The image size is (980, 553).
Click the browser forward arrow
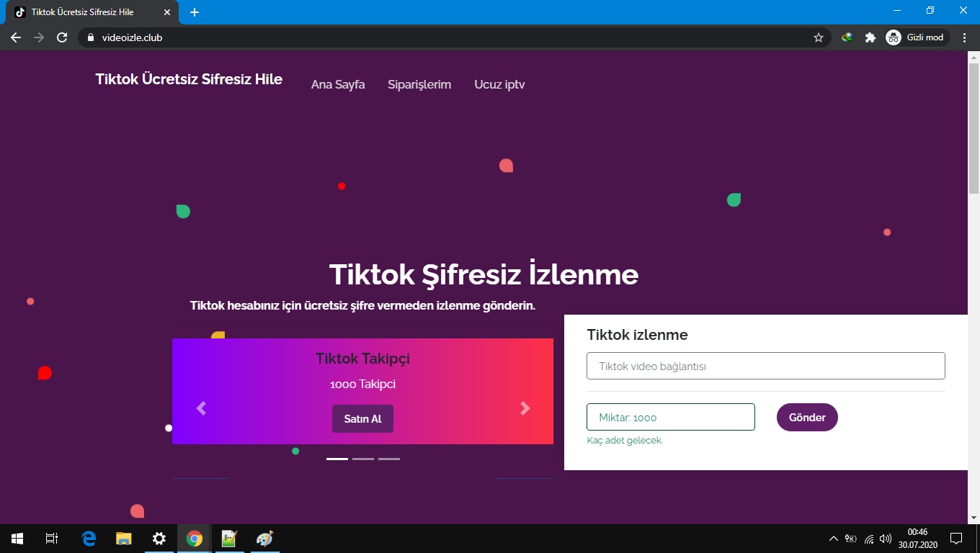click(x=39, y=37)
